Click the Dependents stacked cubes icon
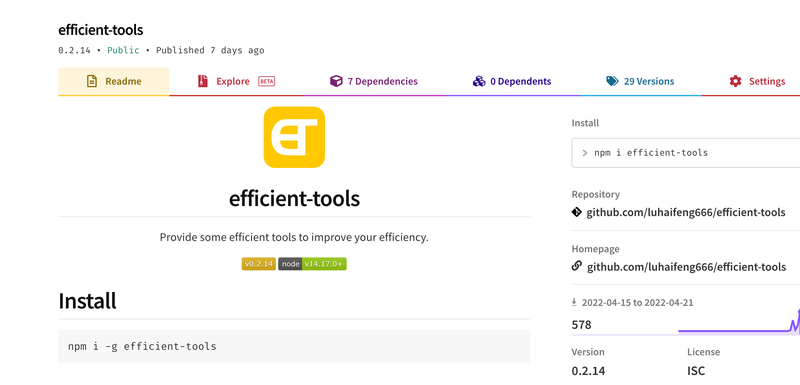800x385 pixels. point(479,82)
